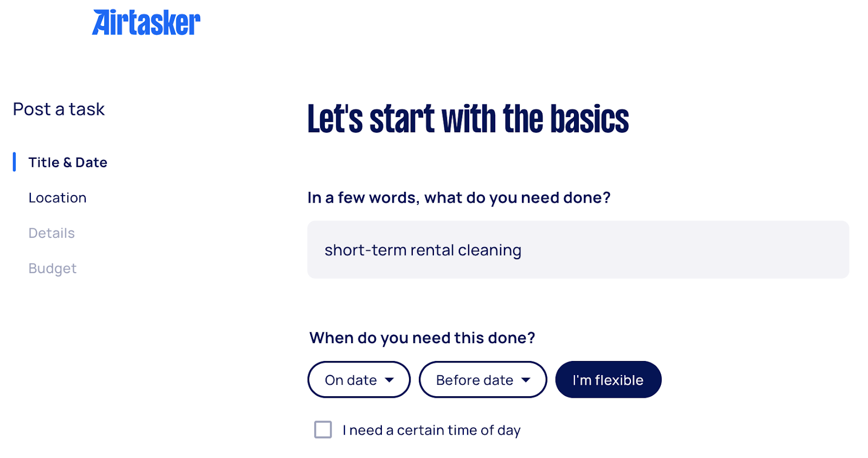Viewport: 868px width, 458px height.
Task: Switch to the Location step
Action: 57,197
